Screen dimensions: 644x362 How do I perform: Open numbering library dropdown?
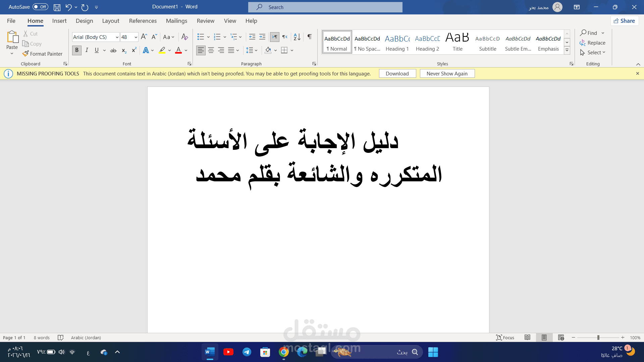(x=225, y=37)
